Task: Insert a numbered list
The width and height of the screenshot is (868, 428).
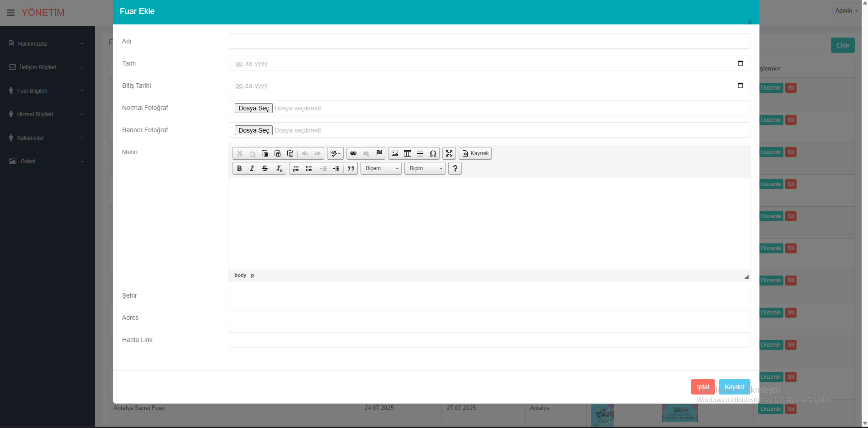Action: pos(296,168)
